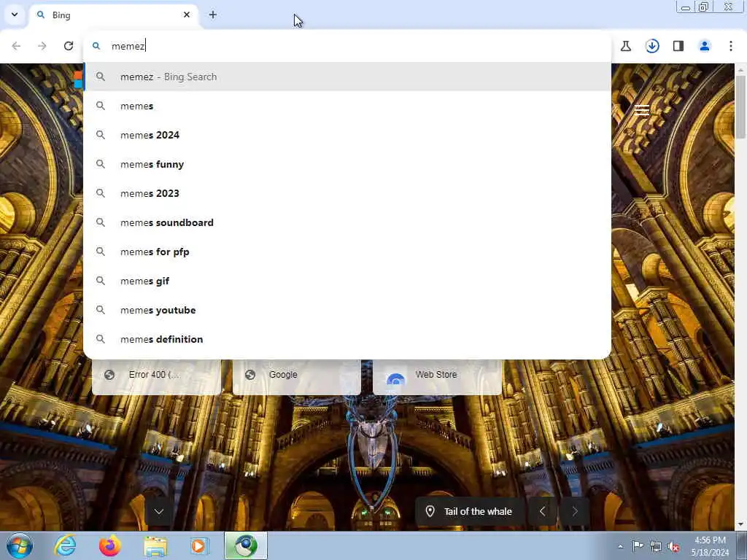The height and width of the screenshot is (560, 747).
Task: Open Action Center flag icon
Action: click(x=638, y=546)
